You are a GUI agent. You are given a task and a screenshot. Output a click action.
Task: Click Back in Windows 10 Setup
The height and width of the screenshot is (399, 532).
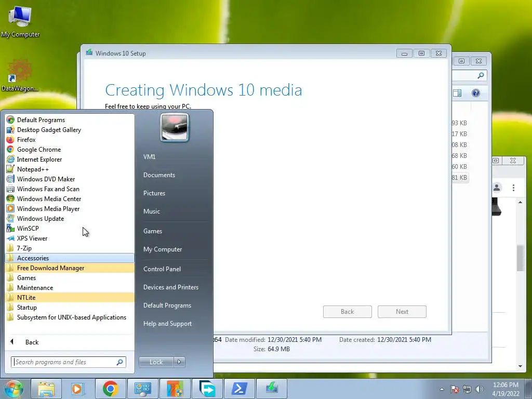tap(348, 312)
